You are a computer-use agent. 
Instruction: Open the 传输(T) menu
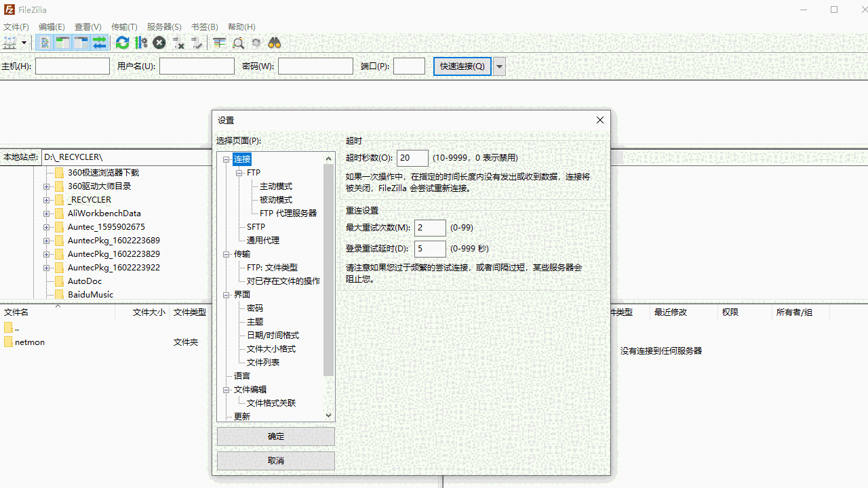pos(124,26)
